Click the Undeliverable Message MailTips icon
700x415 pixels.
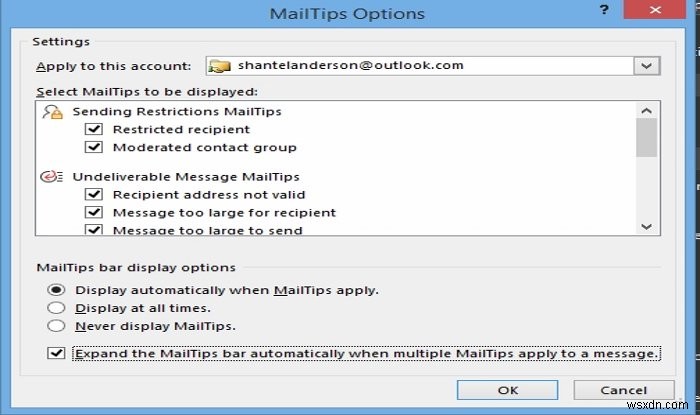coord(52,177)
